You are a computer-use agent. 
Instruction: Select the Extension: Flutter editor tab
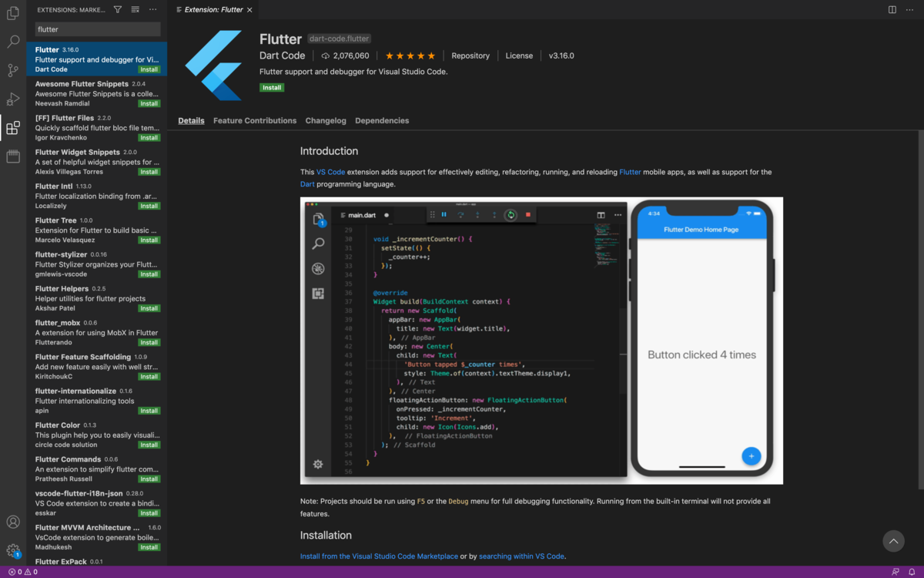[x=214, y=9]
